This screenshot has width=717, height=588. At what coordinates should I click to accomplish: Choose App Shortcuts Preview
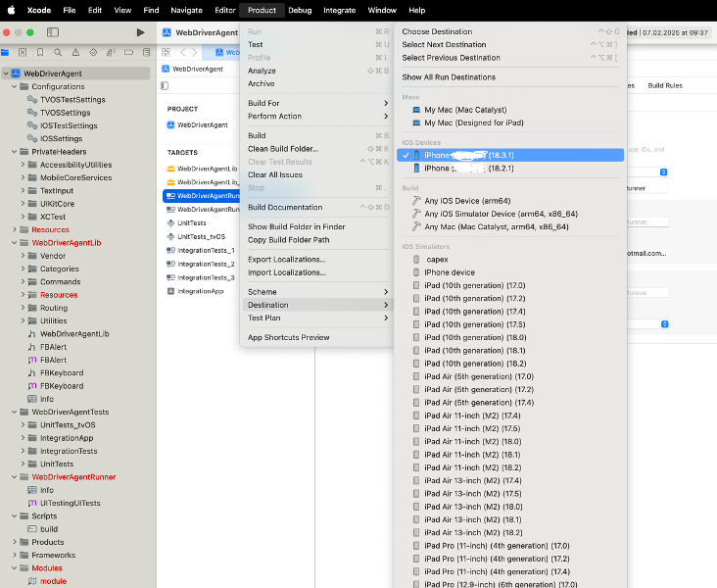pos(317,337)
